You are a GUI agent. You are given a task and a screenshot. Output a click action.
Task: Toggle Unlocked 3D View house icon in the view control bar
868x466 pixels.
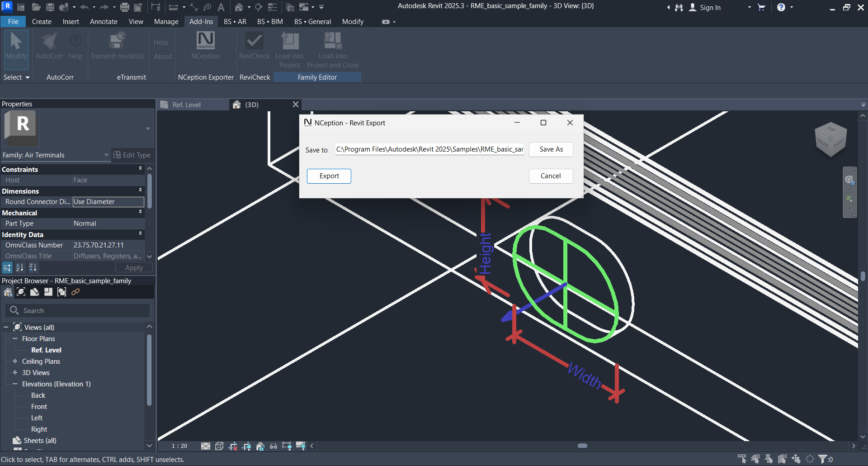(260, 446)
